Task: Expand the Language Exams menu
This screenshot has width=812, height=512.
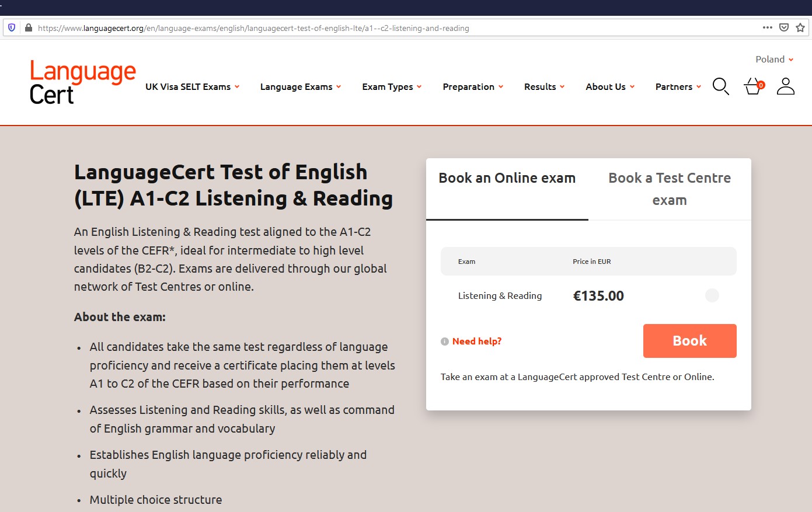Action: coord(301,86)
